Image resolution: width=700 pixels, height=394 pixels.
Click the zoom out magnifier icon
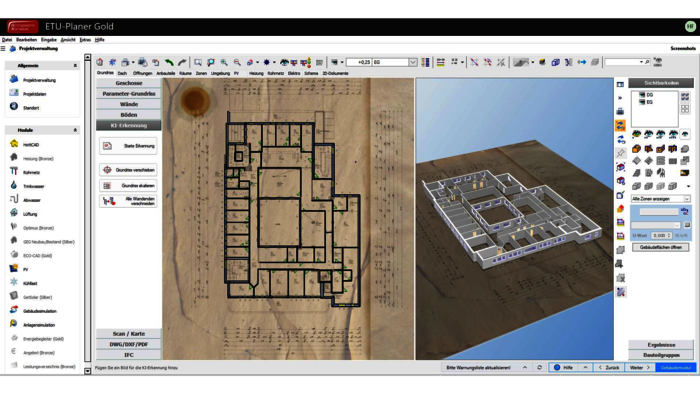237,62
